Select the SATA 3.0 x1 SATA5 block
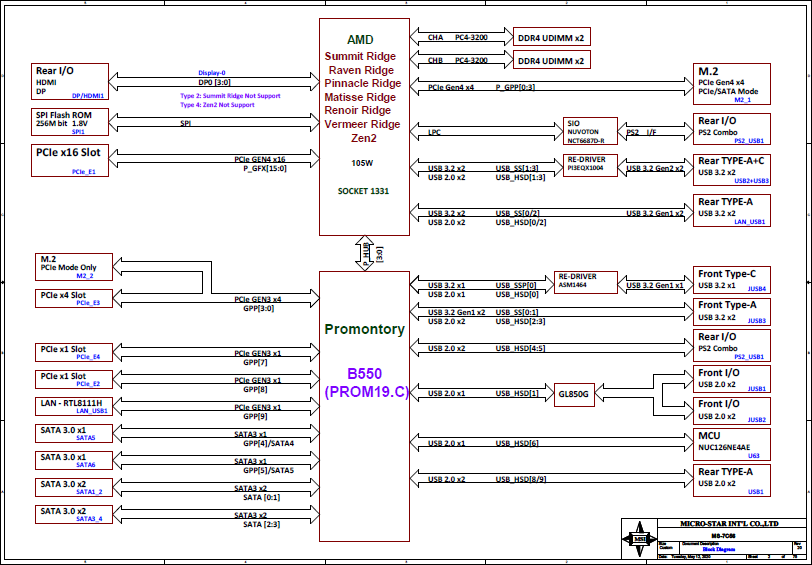The image size is (812, 565). coord(74,433)
